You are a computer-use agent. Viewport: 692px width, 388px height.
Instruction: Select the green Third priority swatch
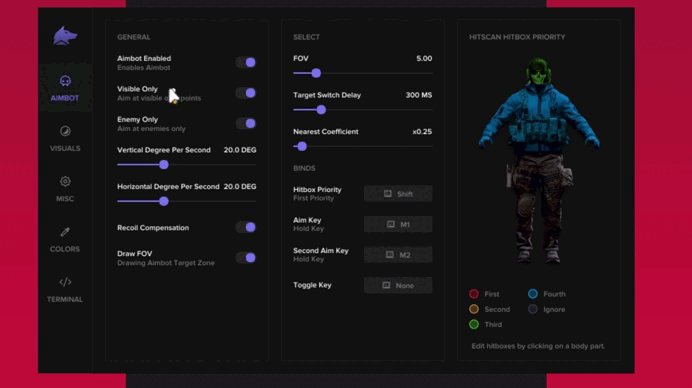pos(474,324)
